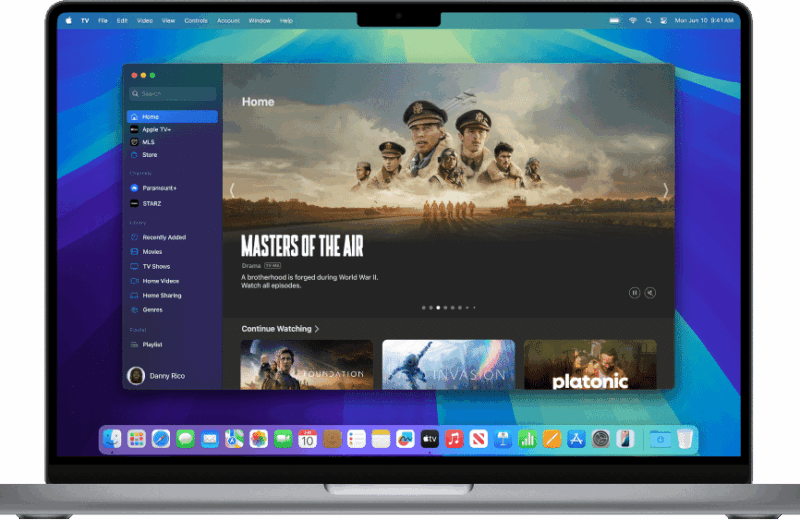Expand the Continue Watching section
The image size is (800, 521).
(x=280, y=329)
